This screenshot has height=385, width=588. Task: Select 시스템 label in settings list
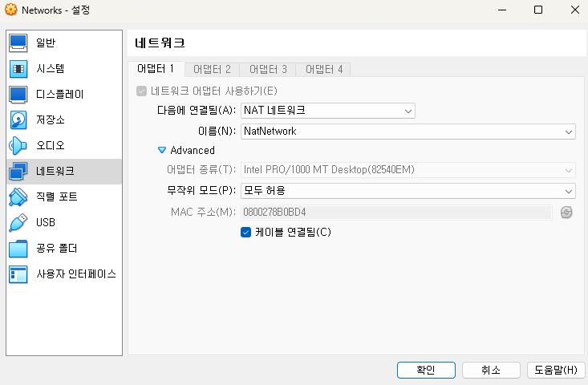[x=51, y=69]
